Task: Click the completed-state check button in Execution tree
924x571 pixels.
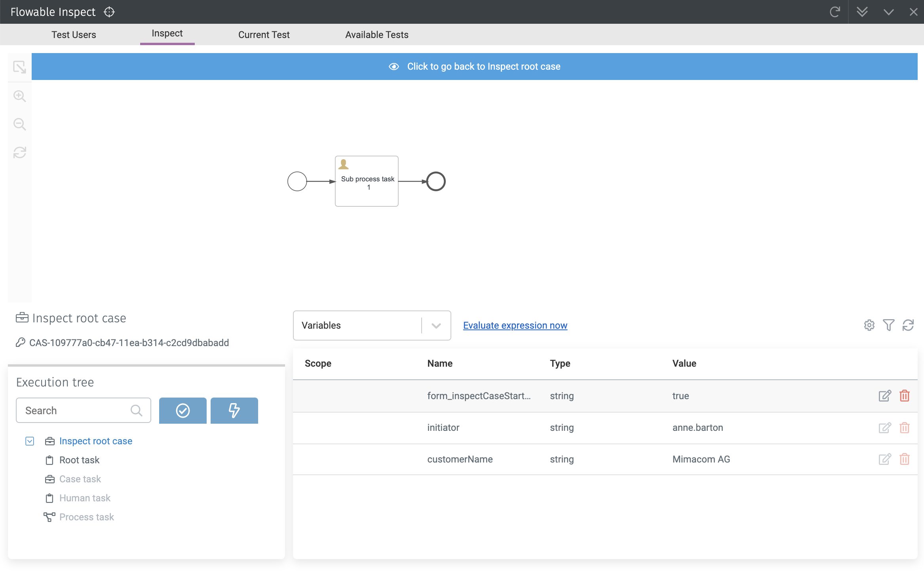Action: pyautogui.click(x=182, y=411)
